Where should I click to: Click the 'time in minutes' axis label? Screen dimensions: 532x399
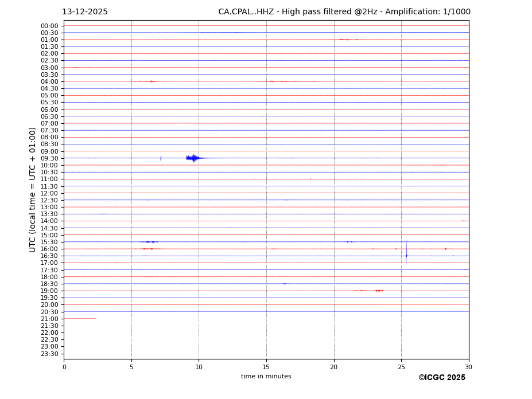click(x=266, y=377)
